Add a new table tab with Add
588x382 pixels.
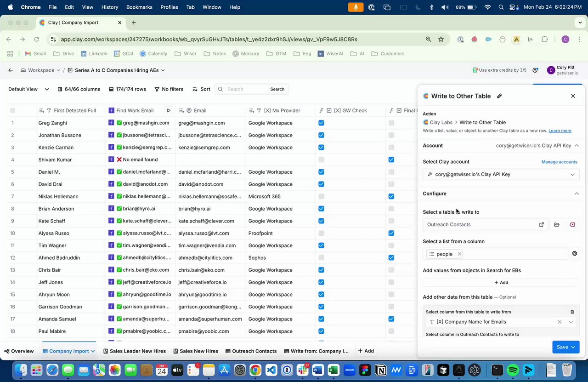(366, 351)
